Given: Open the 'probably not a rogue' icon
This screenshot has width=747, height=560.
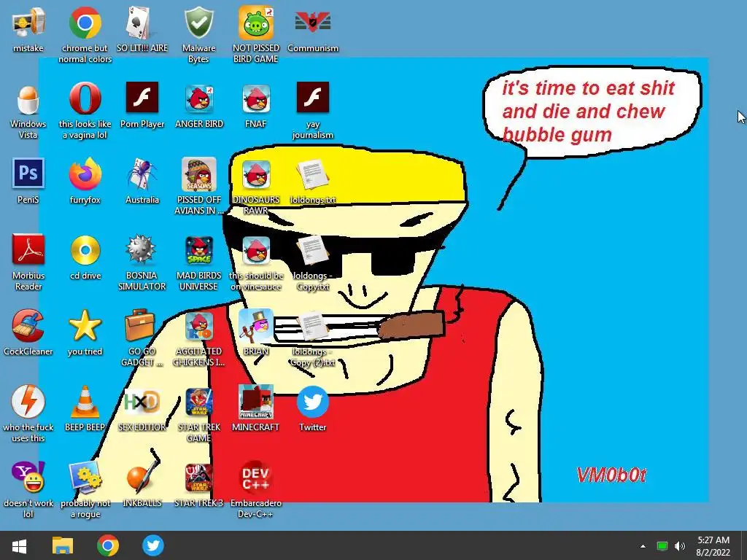Looking at the screenshot, I should [85, 477].
